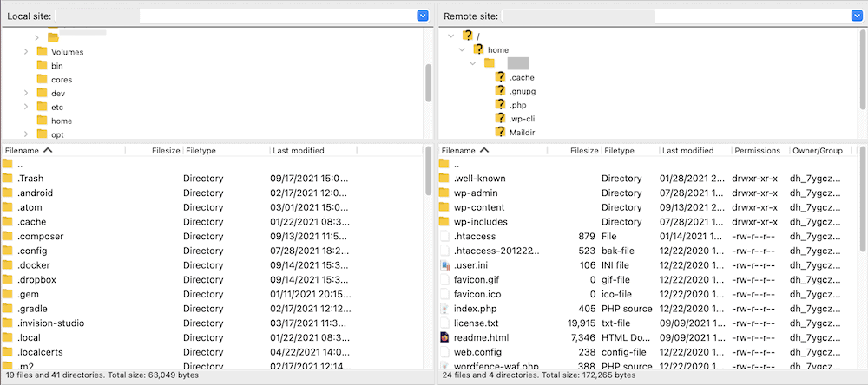Viewport: 868px width, 385px height.
Task: Select the .gem directory name
Action: pyautogui.click(x=29, y=294)
